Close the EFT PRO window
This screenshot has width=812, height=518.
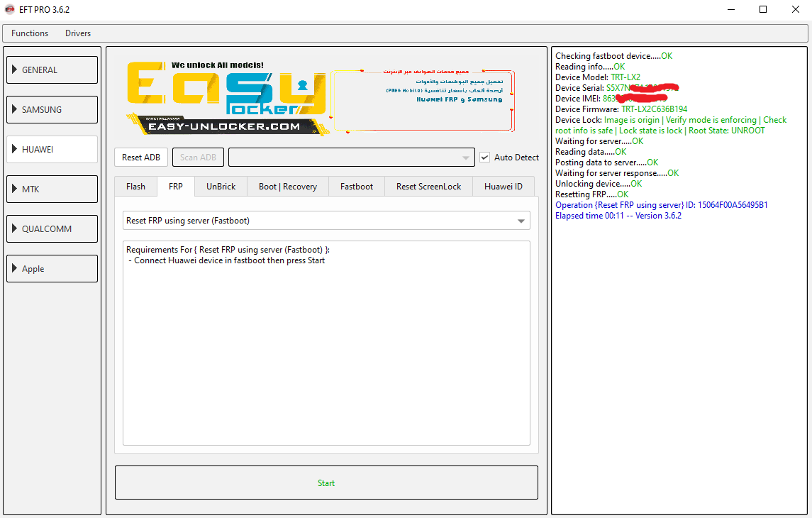pyautogui.click(x=796, y=9)
